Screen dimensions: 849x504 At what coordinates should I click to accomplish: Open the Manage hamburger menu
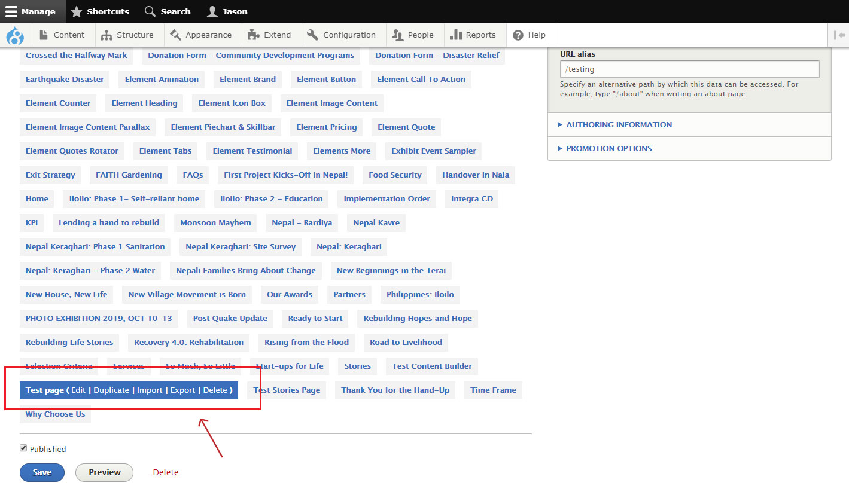pyautogui.click(x=31, y=11)
